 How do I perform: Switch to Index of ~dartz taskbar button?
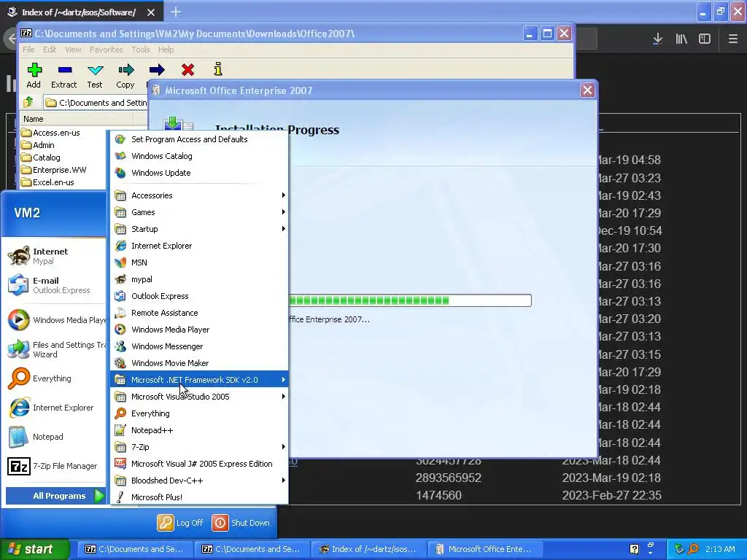368,549
